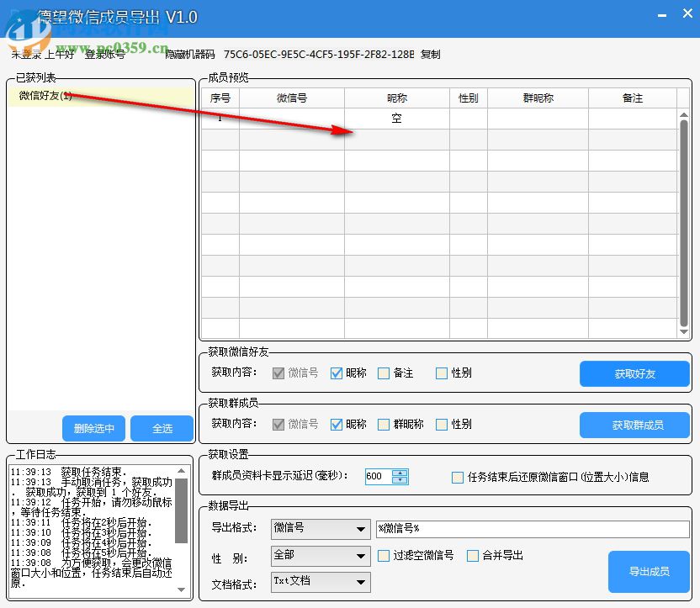Select the 空 nickname cell in row 1
This screenshot has width=700, height=608.
pyautogui.click(x=397, y=119)
